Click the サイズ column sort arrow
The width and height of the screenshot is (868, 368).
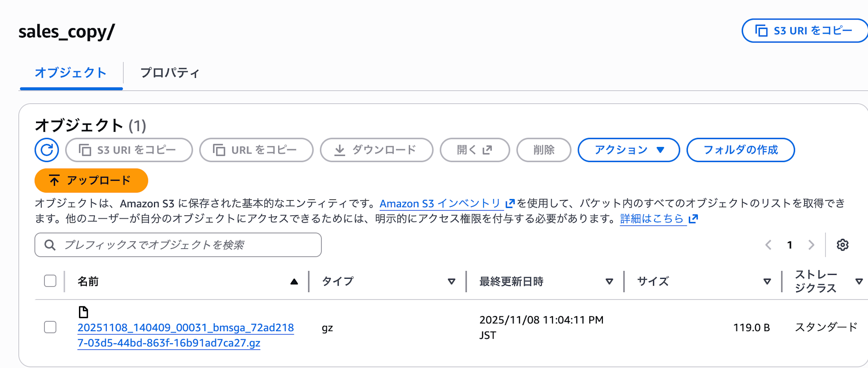tap(766, 281)
